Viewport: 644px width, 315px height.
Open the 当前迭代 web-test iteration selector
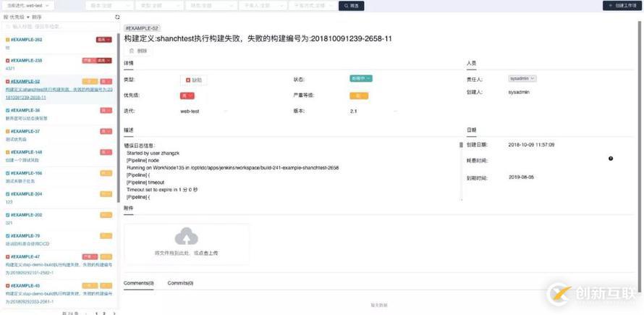[x=27, y=6]
